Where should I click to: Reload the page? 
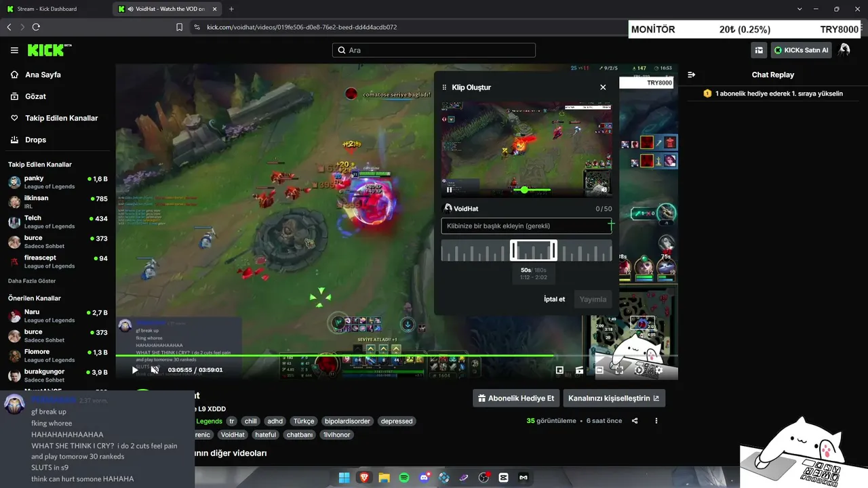(x=36, y=27)
